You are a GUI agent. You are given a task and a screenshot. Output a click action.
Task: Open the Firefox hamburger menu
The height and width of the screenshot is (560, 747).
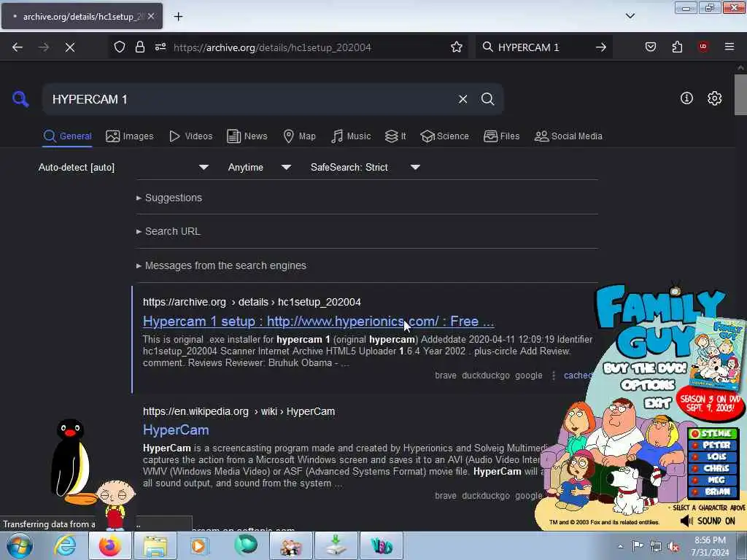tap(729, 47)
